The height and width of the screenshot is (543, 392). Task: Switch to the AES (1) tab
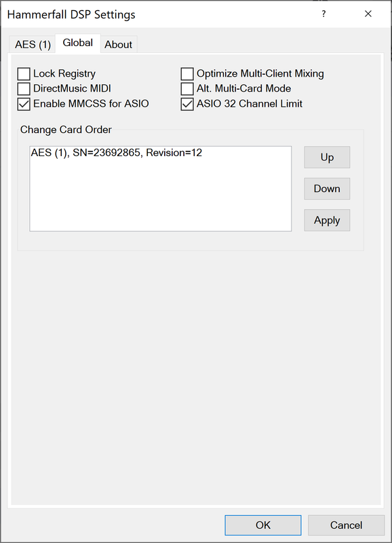click(33, 44)
